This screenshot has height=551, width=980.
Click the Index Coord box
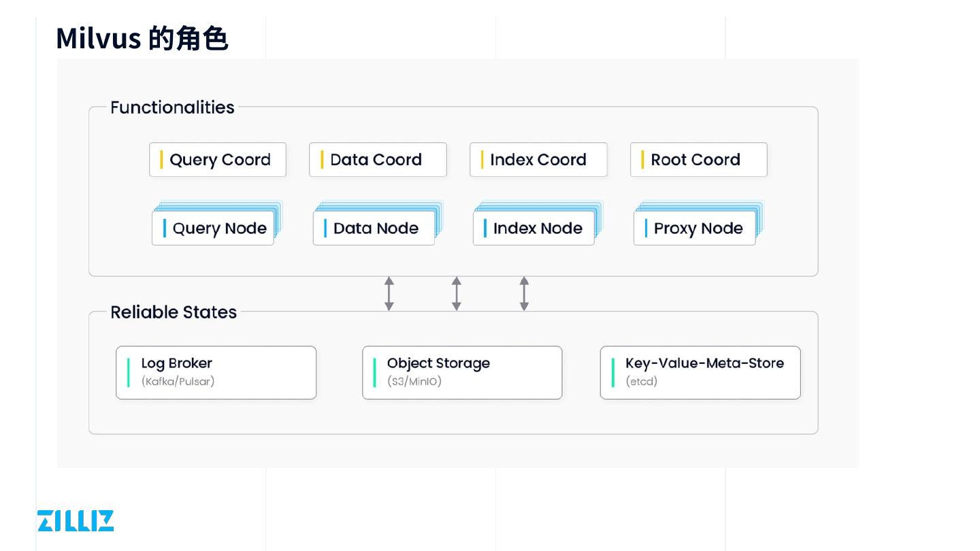tap(538, 160)
